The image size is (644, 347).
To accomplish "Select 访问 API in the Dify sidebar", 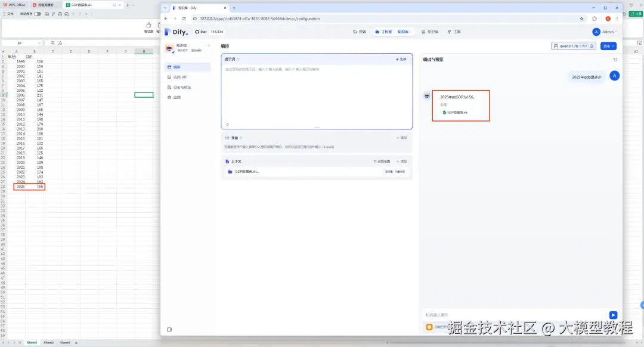I will tap(188, 77).
